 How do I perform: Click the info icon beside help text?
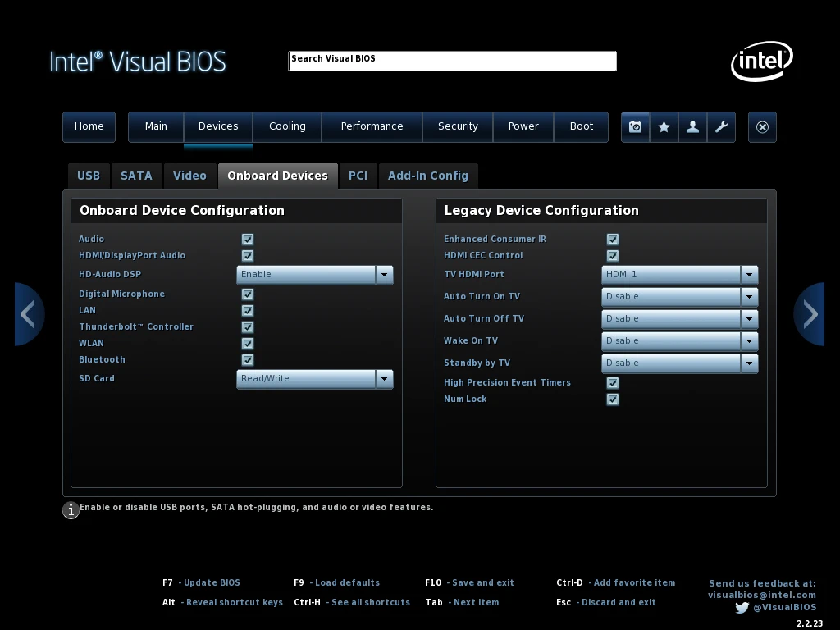coord(71,510)
